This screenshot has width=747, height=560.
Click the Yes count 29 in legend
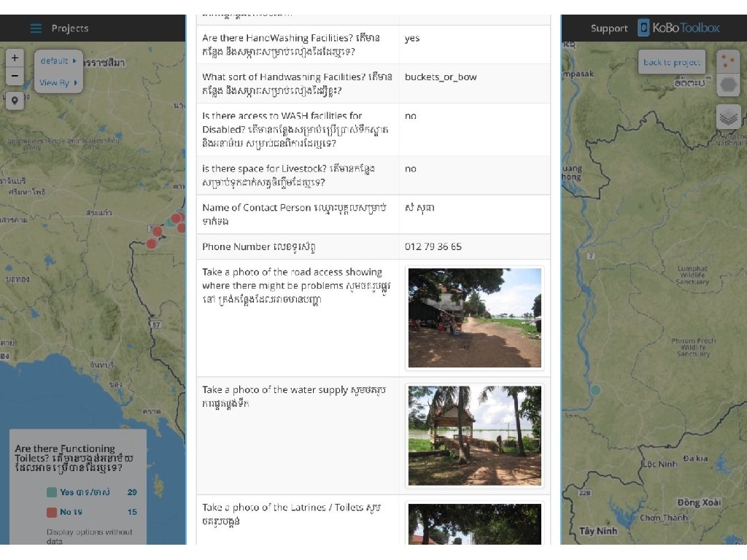coord(132,492)
